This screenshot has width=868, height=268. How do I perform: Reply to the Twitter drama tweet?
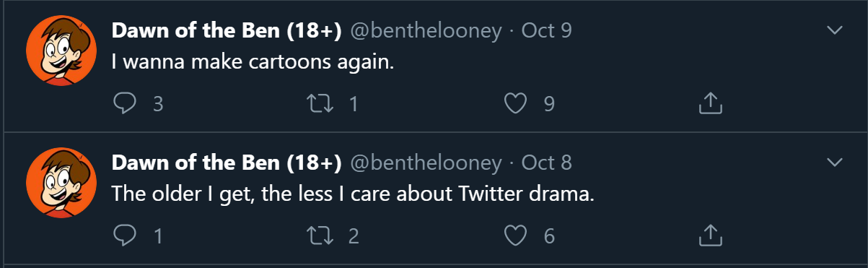click(126, 235)
